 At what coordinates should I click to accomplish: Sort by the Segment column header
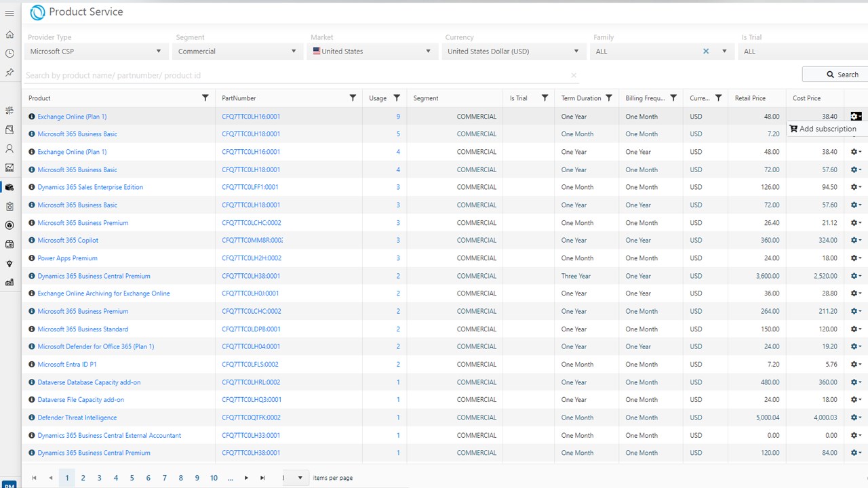click(x=426, y=98)
